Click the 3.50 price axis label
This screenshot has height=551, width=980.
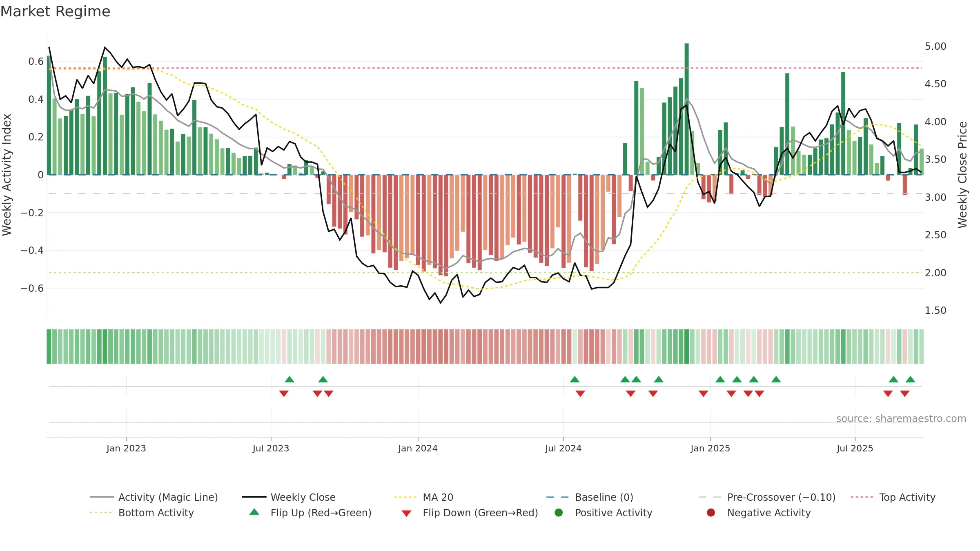point(935,160)
